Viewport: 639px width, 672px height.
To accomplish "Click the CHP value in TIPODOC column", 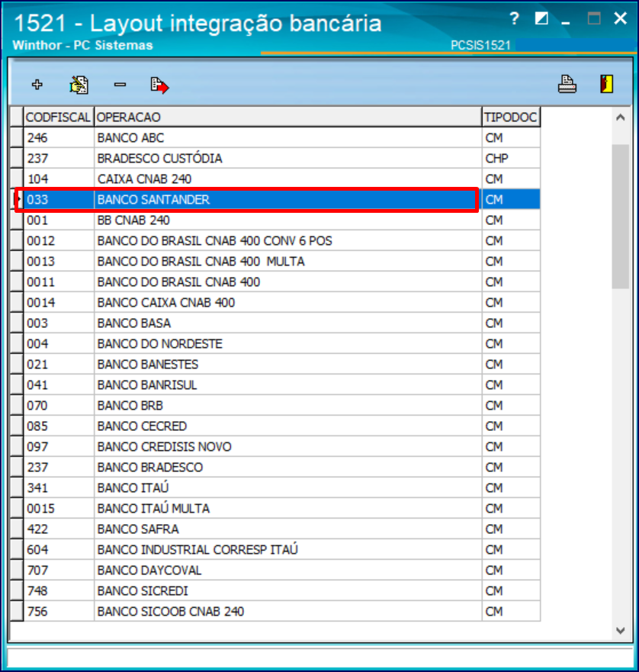I will coord(511,158).
